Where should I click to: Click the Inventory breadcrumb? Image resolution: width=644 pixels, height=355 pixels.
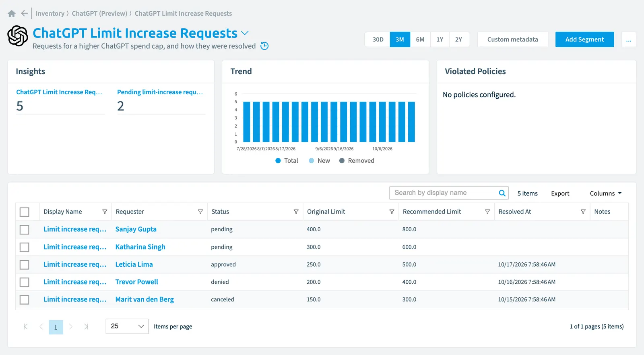(x=50, y=13)
